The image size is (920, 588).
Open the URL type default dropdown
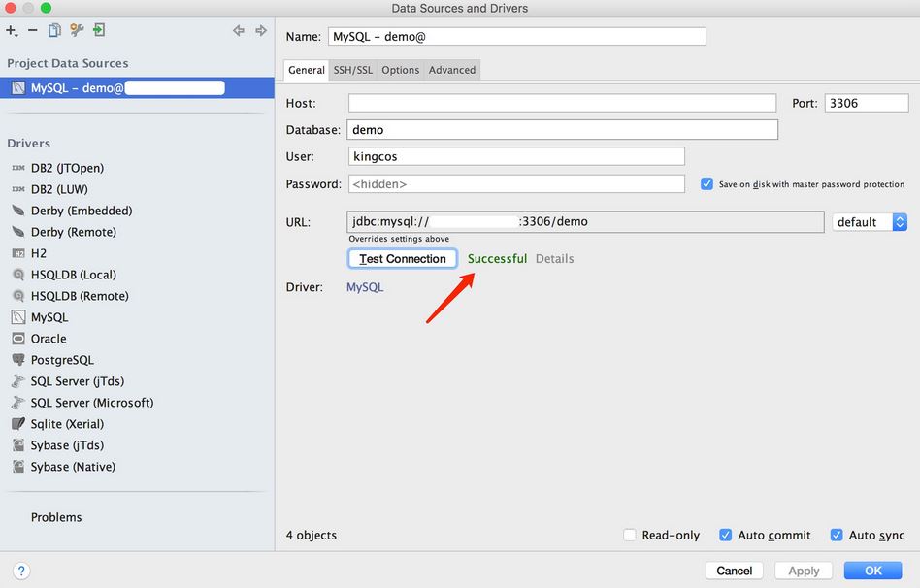click(x=870, y=222)
